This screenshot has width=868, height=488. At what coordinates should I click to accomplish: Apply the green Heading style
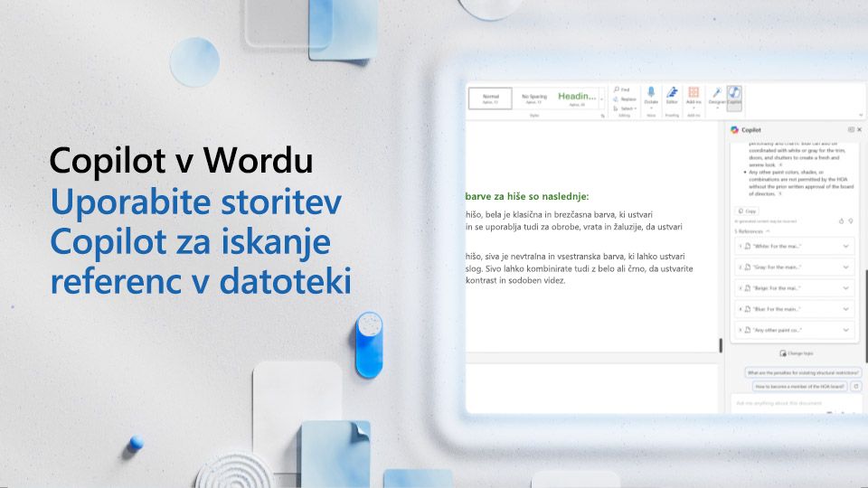point(576,99)
